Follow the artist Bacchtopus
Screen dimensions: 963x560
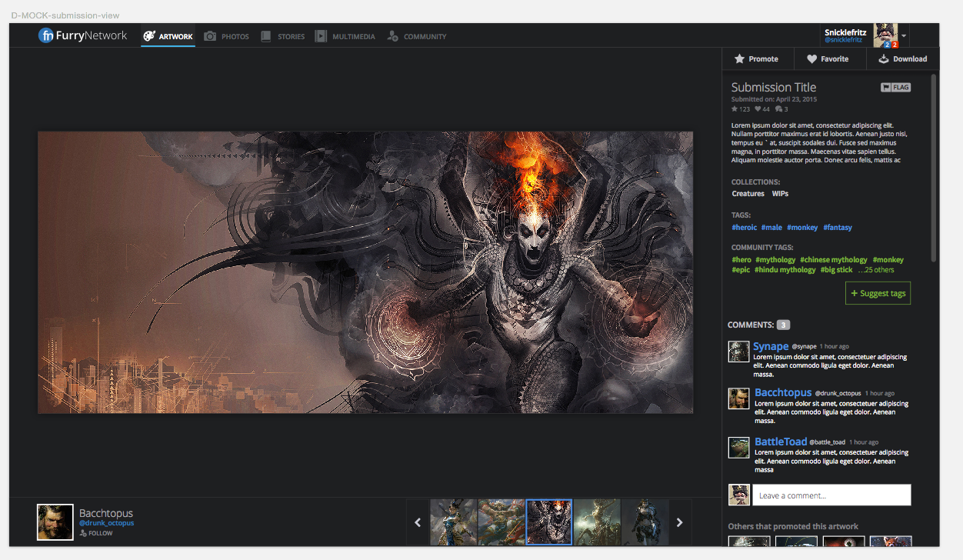(x=96, y=533)
